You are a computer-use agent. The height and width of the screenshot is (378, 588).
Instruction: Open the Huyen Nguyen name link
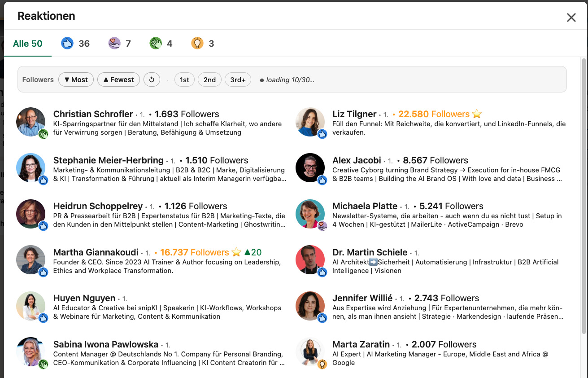(84, 298)
